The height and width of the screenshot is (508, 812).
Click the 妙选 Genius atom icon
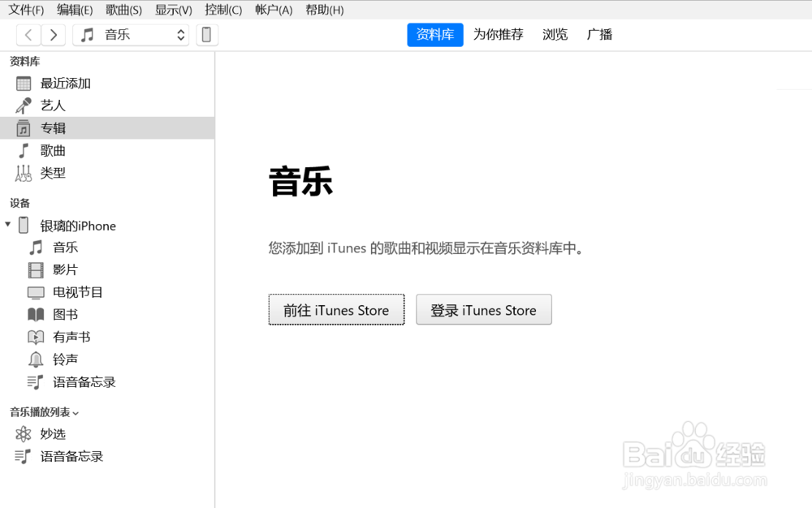click(x=24, y=434)
